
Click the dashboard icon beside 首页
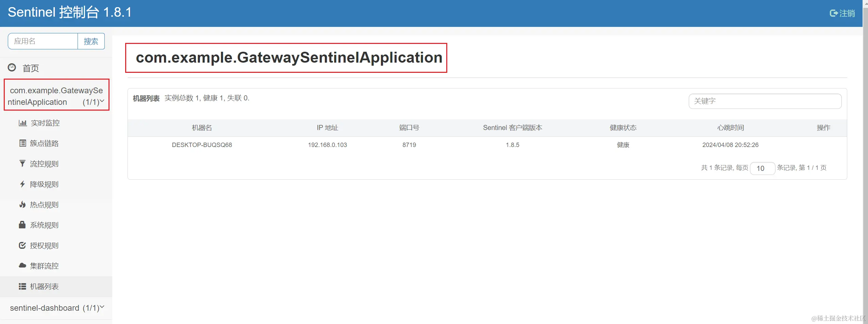click(12, 67)
